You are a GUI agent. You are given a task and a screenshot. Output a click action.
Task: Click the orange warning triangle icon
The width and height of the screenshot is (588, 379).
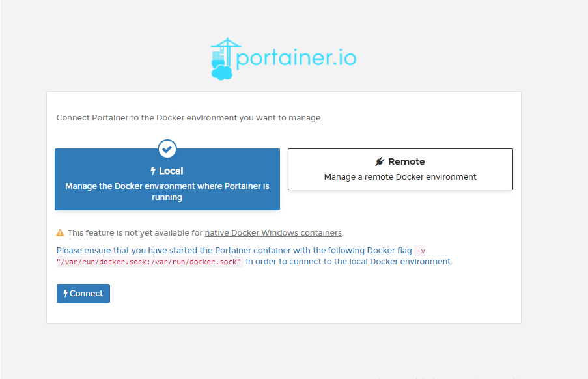[61, 232]
